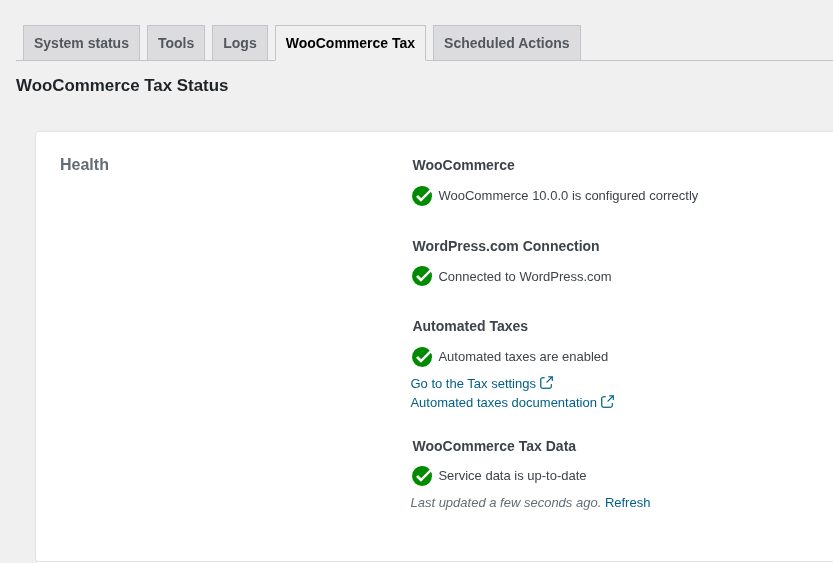Click the WooCommerce Tax Data heading
The image size is (833, 563).
494,446
